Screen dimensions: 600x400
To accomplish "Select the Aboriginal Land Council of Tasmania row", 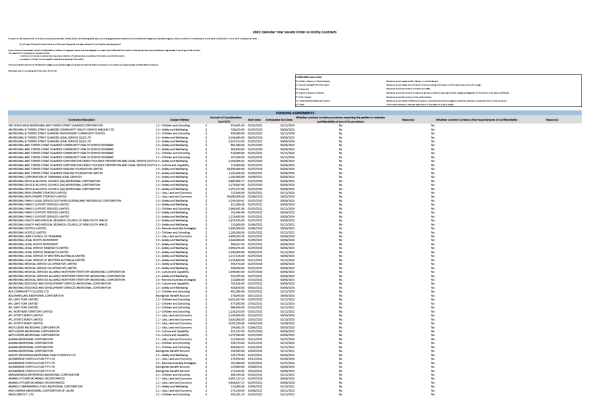I will click(x=295, y=236).
